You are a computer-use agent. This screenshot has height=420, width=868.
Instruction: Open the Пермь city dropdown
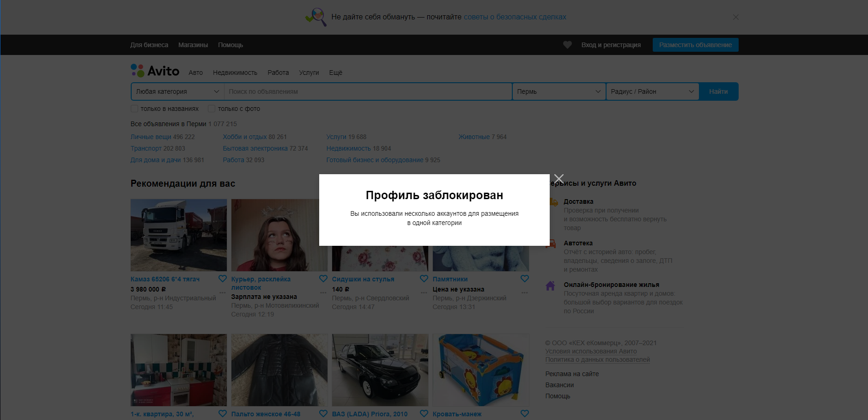click(559, 91)
